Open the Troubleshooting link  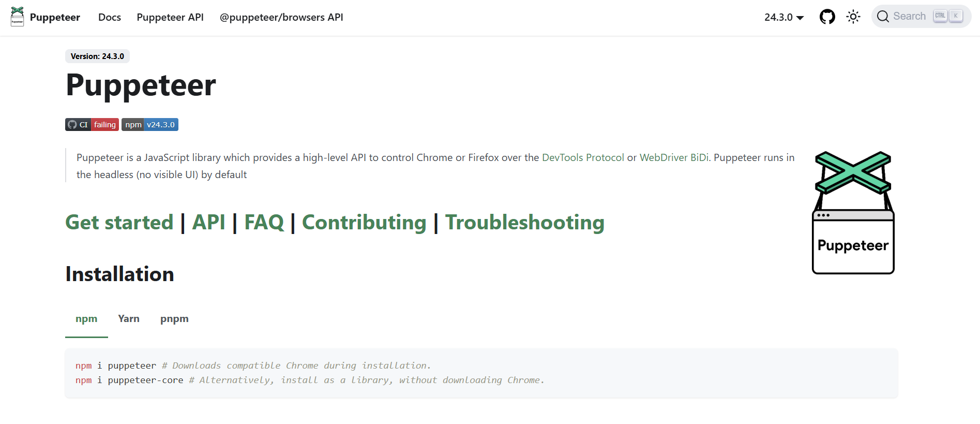[x=525, y=222]
